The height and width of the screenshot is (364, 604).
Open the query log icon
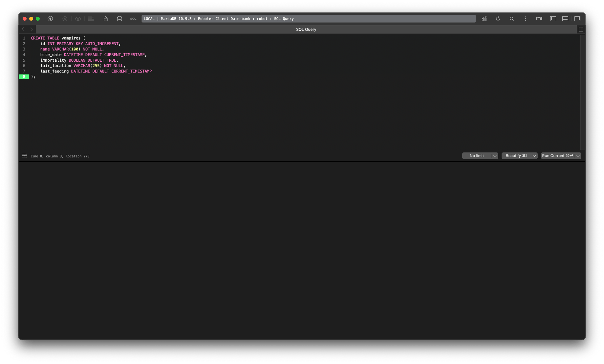tap(91, 19)
